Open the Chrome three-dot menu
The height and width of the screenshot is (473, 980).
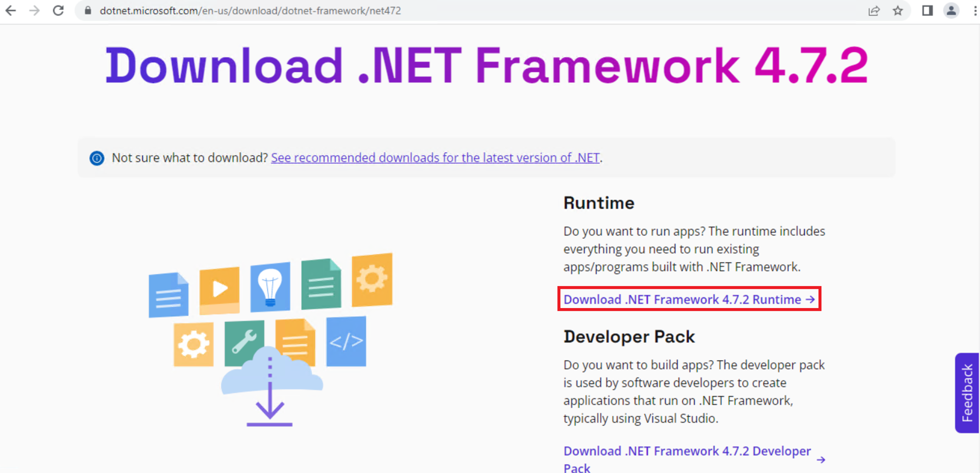tap(974, 10)
